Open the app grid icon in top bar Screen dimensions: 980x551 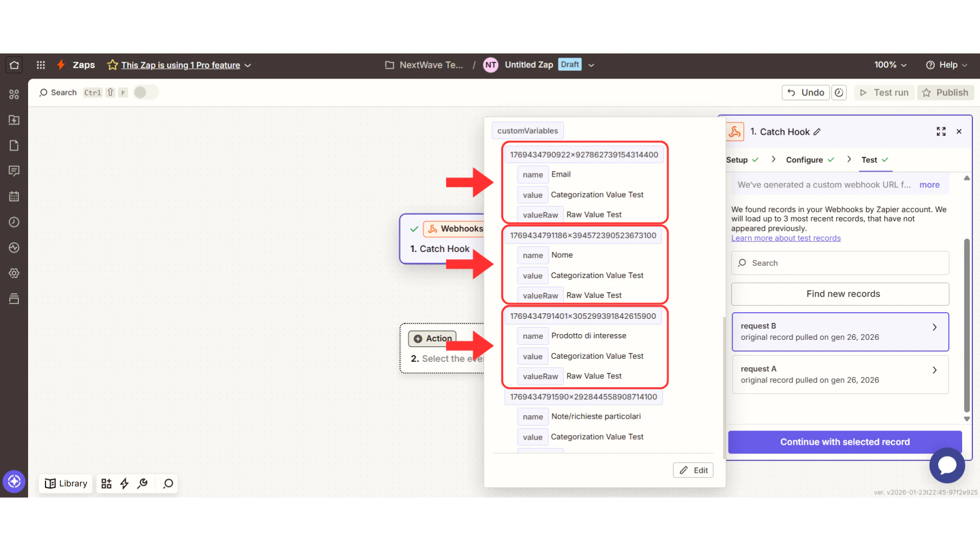pos(41,65)
